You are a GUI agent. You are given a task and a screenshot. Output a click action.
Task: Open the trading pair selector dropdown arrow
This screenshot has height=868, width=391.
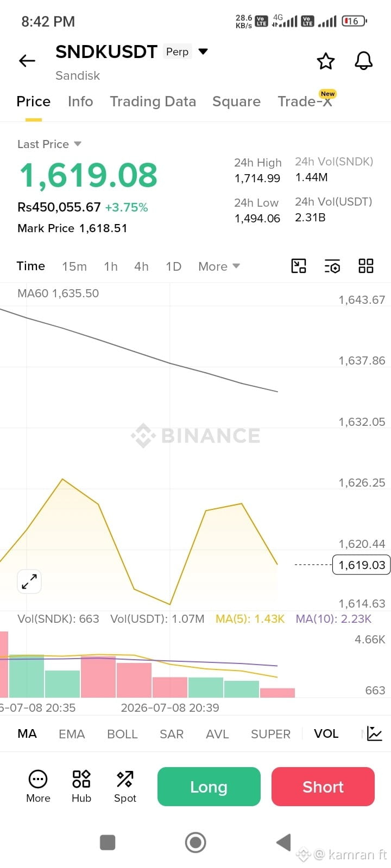(203, 52)
